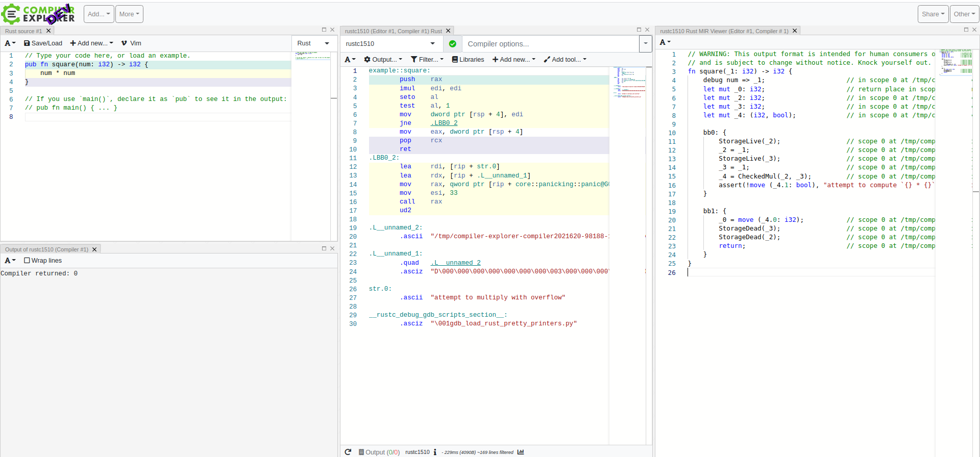
Task: Open font size menu in Rust source editor
Action: click(x=10, y=43)
